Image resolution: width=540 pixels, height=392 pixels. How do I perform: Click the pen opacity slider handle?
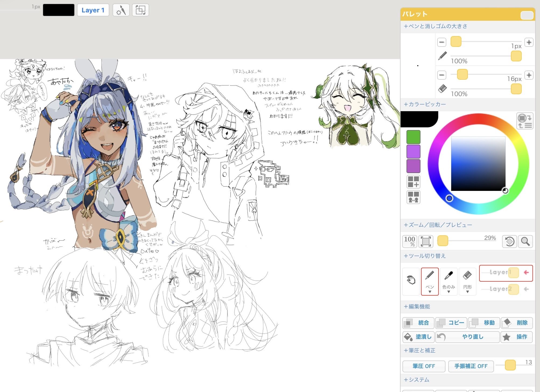pos(516,56)
